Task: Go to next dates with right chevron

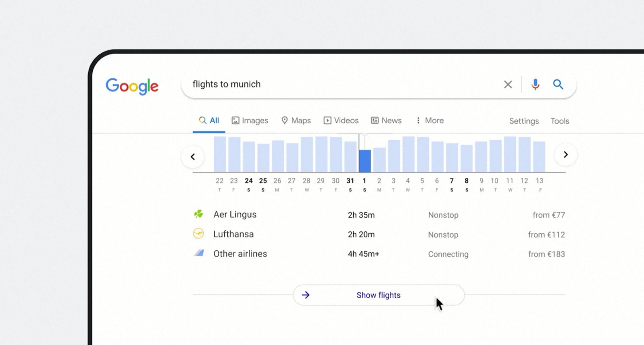Action: click(565, 154)
